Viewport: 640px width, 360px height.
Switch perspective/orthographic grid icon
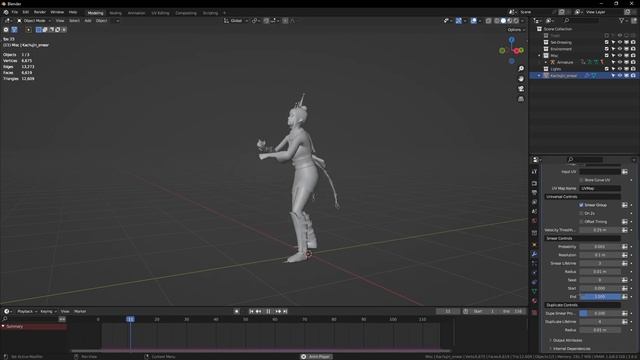[521, 99]
